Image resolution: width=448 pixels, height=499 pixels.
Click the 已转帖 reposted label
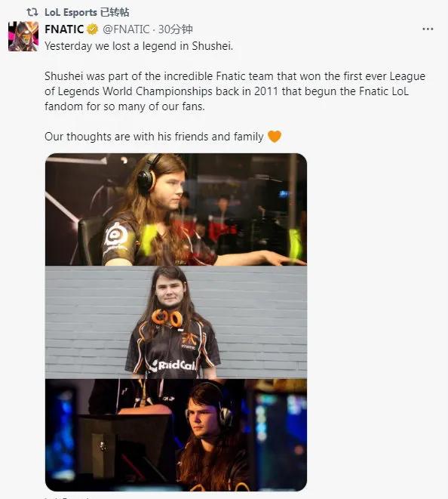[115, 12]
